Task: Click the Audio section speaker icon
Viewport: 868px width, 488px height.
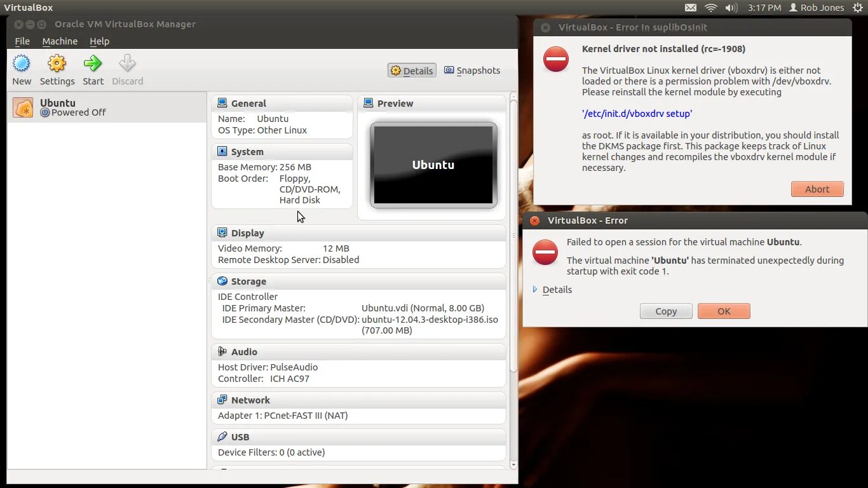Action: coord(222,351)
